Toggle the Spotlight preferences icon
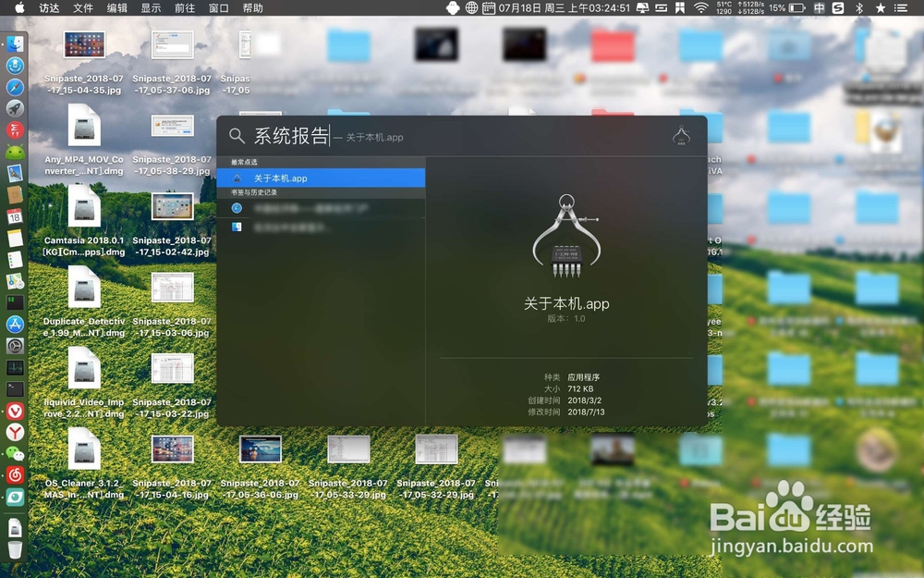 coord(681,136)
